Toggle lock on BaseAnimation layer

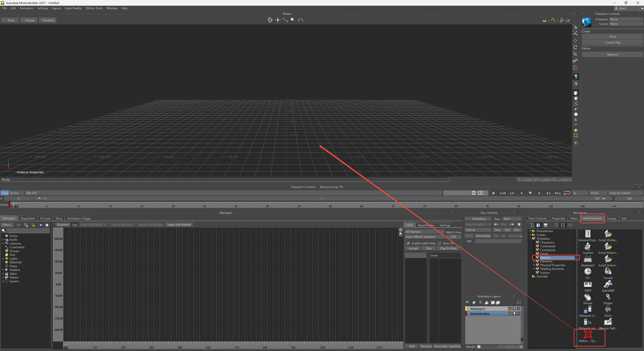(510, 313)
